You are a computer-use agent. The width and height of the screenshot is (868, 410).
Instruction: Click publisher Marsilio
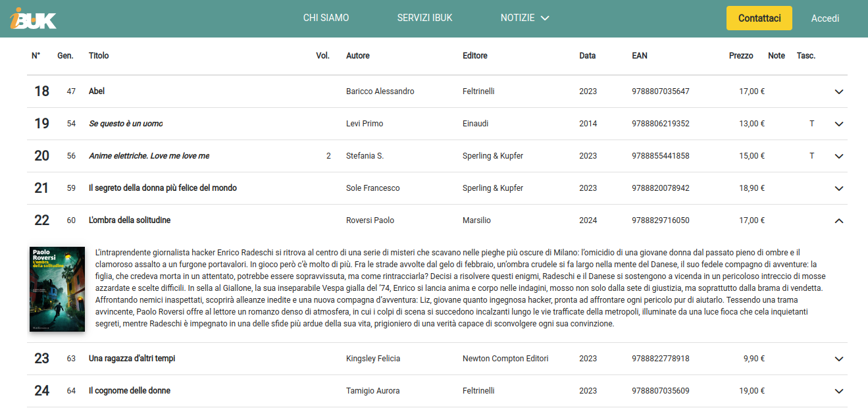476,220
